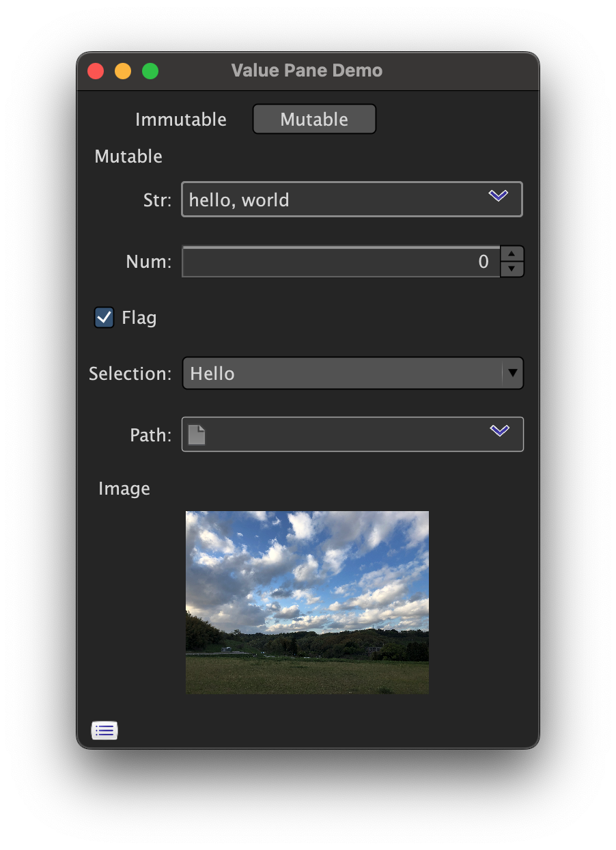The image size is (616, 850).
Task: Click the Num stepper's up arrow
Action: [x=512, y=254]
